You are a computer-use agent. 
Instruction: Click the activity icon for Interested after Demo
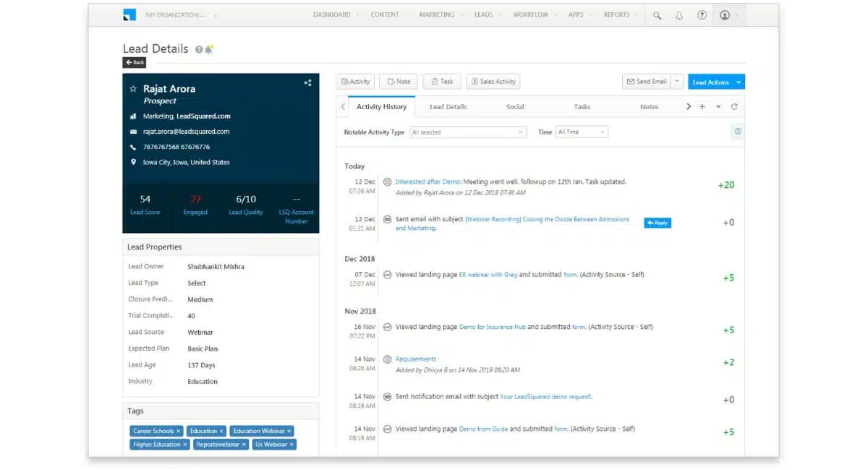388,182
